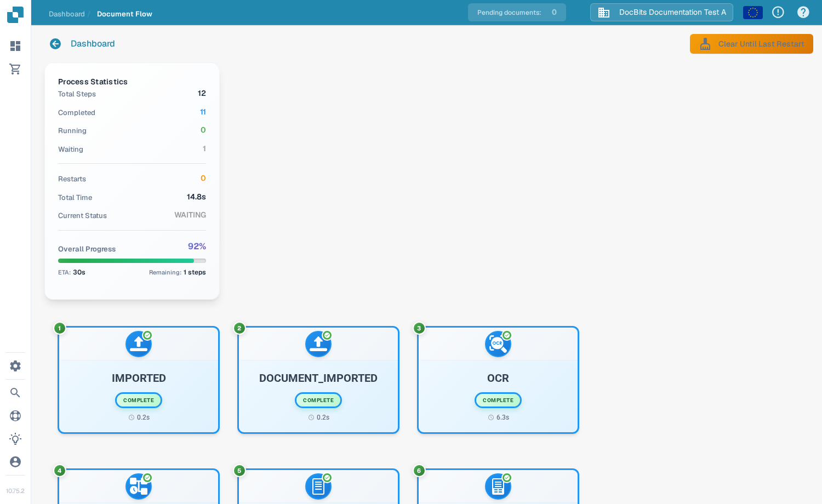The image size is (822, 504).
Task: Open the support lifebuoy icon
Action: click(15, 416)
